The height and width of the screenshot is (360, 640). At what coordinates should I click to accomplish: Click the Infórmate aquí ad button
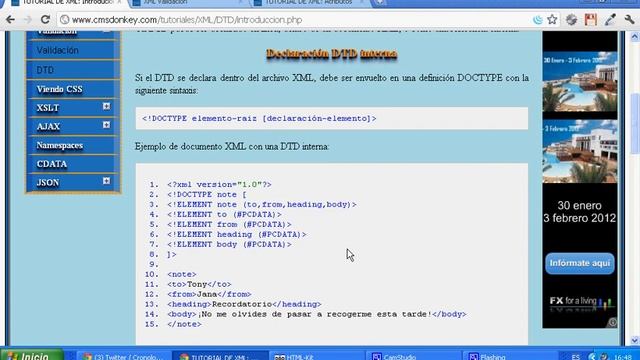coord(580,263)
